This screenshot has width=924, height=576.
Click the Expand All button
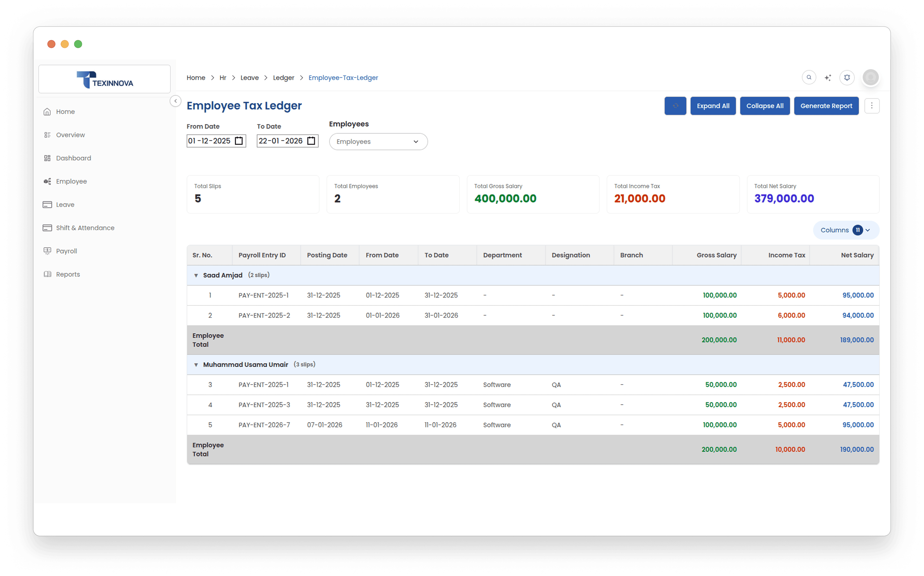click(713, 106)
